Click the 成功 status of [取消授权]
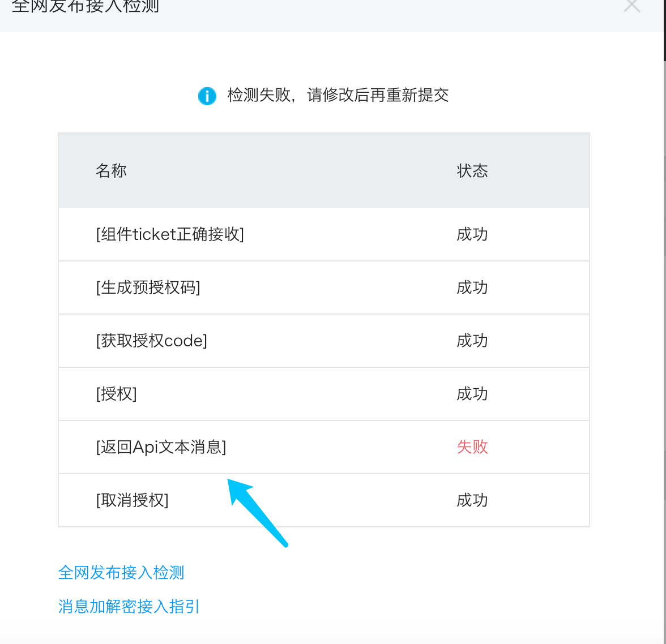666x644 pixels. 472,500
